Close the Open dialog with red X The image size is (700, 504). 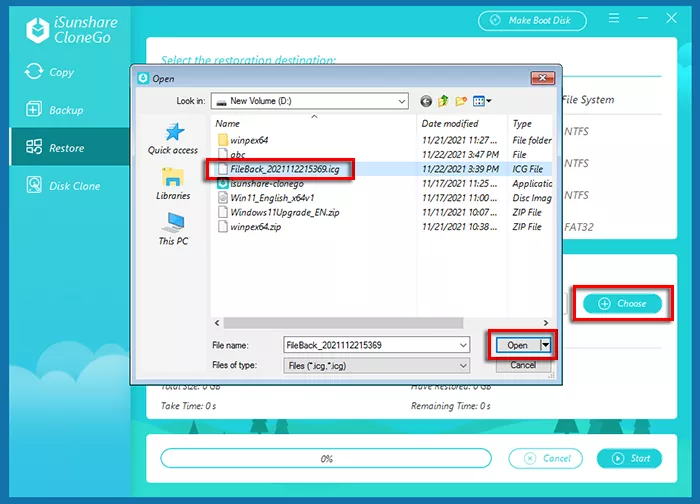(542, 78)
